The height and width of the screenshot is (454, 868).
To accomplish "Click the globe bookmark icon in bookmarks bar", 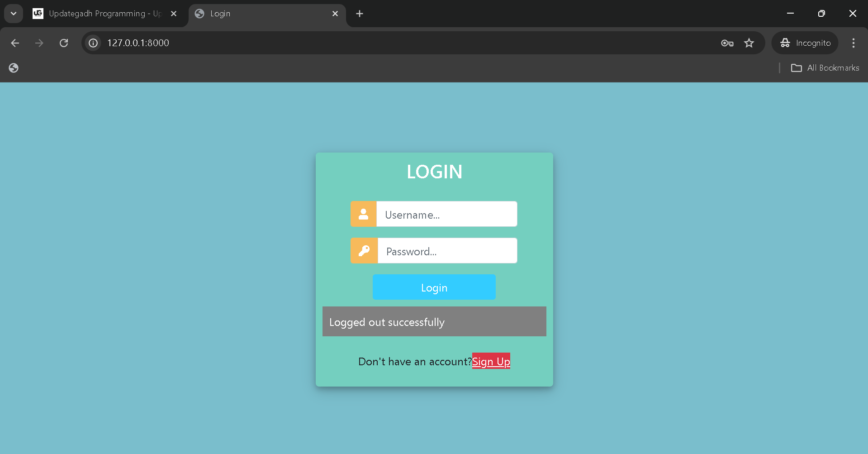I will (14, 68).
